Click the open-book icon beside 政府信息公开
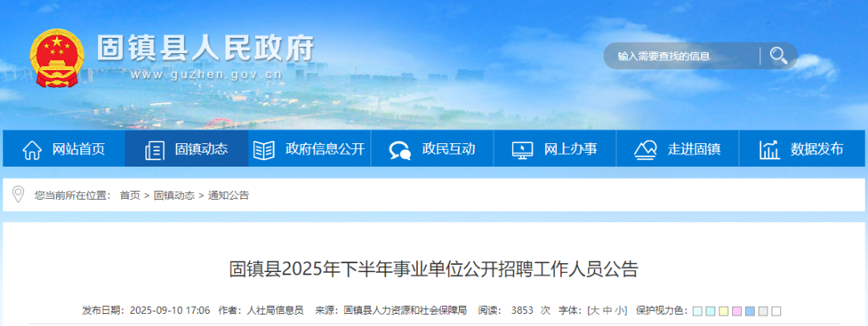The width and height of the screenshot is (868, 326). pyautogui.click(x=264, y=150)
